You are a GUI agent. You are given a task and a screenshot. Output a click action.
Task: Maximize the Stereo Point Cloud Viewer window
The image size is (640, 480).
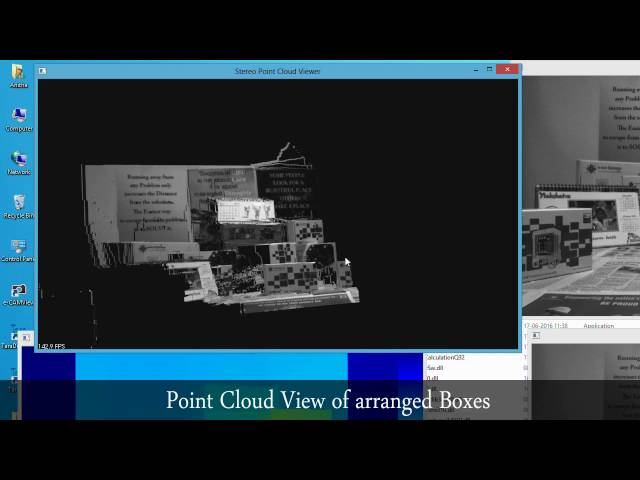click(489, 69)
